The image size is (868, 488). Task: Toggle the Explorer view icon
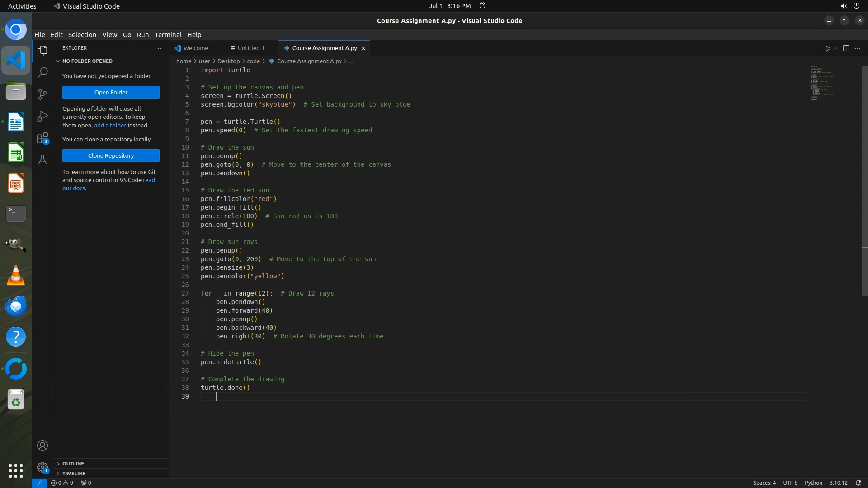tap(42, 51)
